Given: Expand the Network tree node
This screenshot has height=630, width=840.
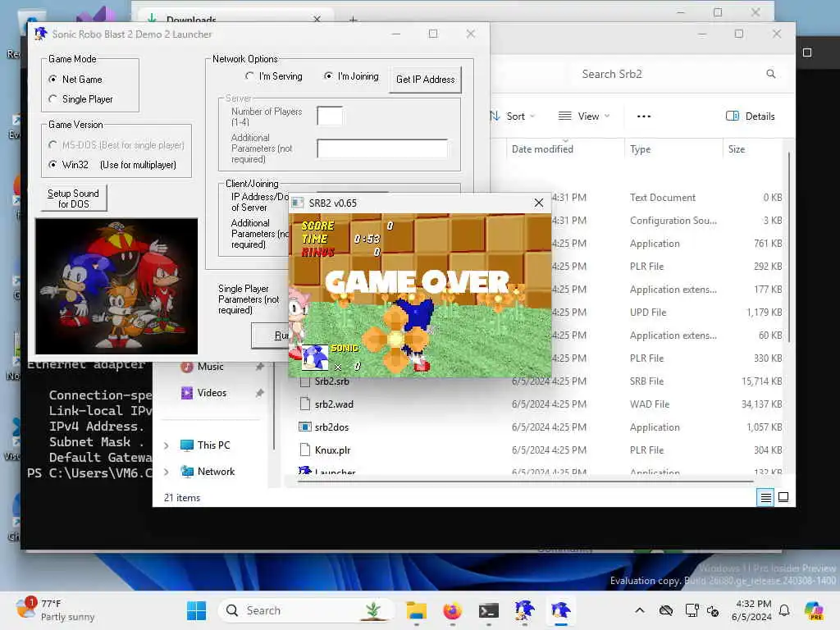Looking at the screenshot, I should click(x=166, y=472).
